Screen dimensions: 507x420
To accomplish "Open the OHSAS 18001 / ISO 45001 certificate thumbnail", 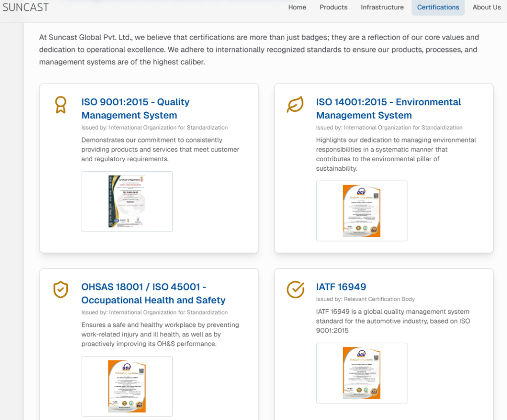I will (x=127, y=386).
